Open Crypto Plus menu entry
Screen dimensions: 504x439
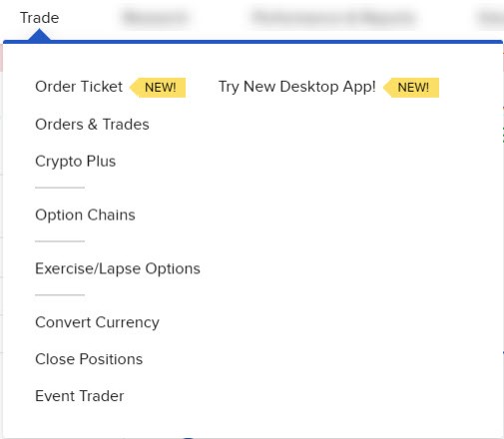point(76,162)
